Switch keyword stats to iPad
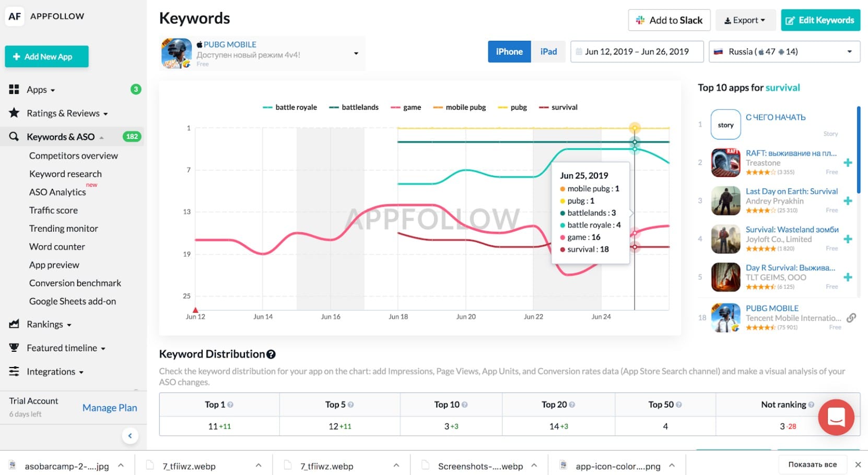Image resolution: width=868 pixels, height=475 pixels. pos(548,51)
